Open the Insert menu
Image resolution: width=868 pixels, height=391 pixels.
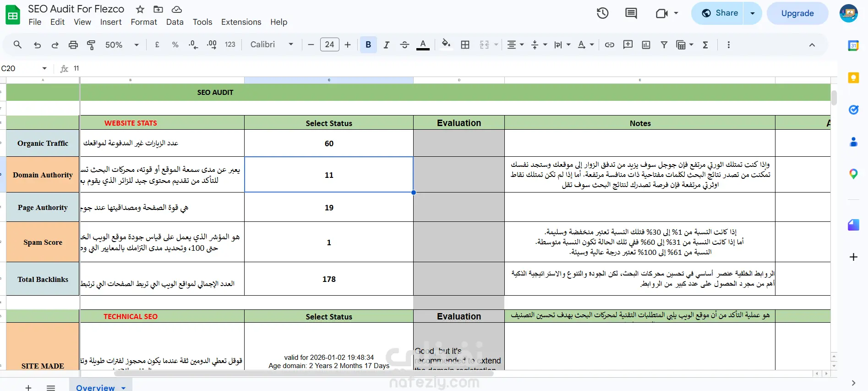(111, 22)
